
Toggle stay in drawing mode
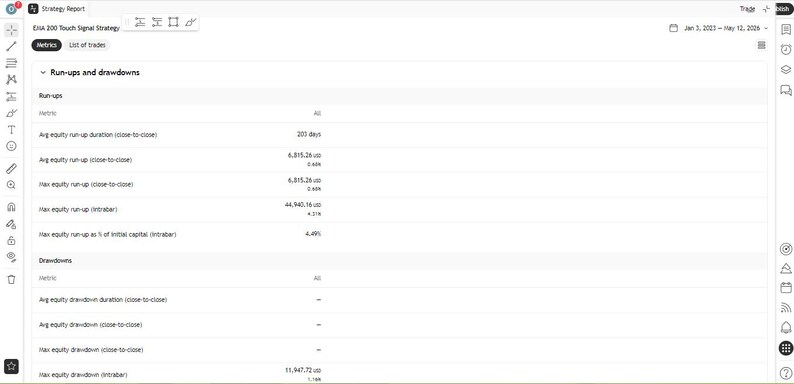(11, 223)
